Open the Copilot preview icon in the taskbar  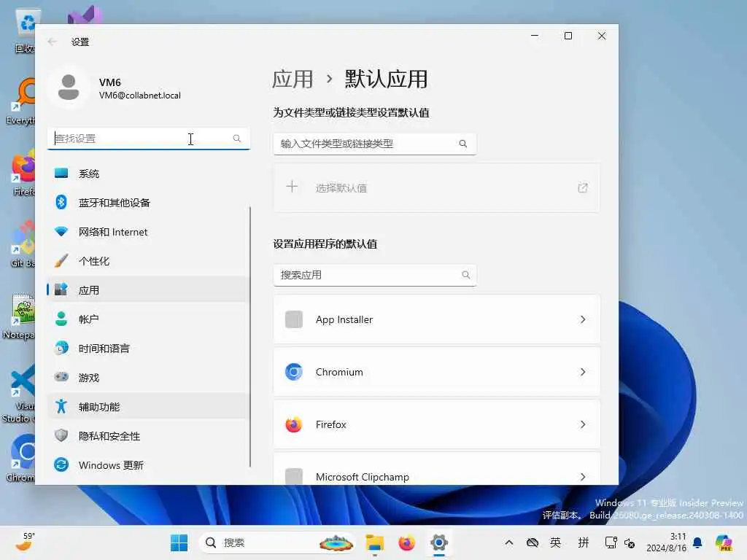724,542
